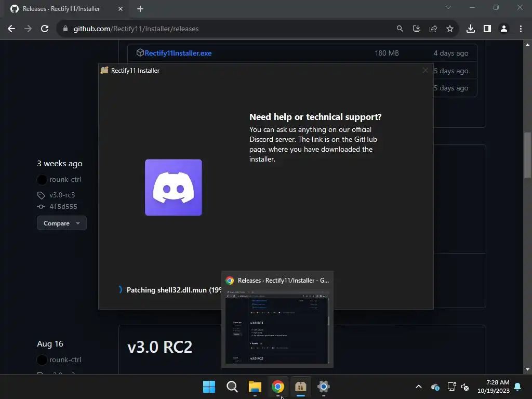The height and width of the screenshot is (399, 532).
Task: Click the scrollbar down arrow
Action: click(x=527, y=369)
